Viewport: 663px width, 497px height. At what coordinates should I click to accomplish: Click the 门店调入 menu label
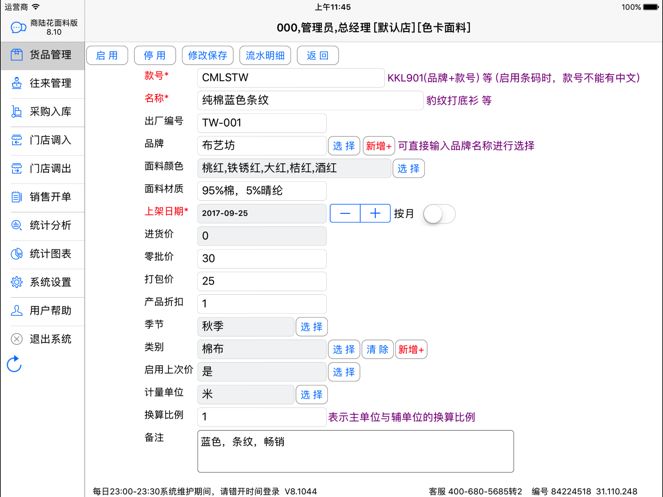click(50, 140)
